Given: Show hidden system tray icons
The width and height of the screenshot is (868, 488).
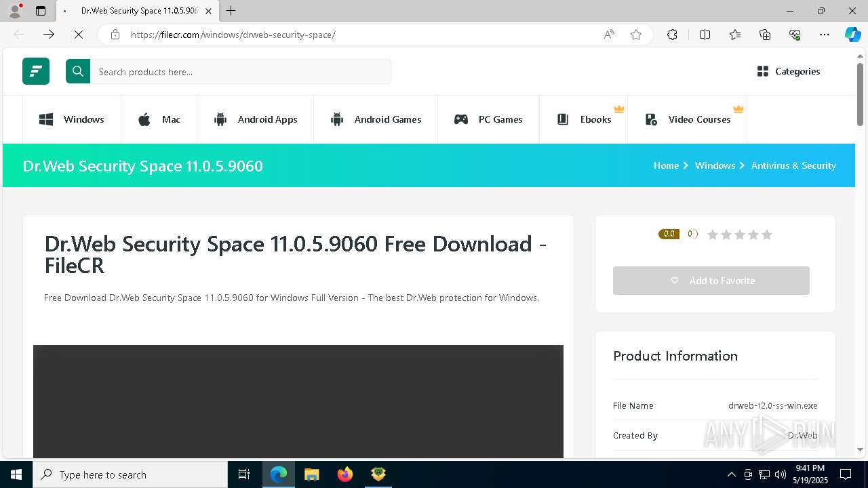Looking at the screenshot, I should click(731, 474).
